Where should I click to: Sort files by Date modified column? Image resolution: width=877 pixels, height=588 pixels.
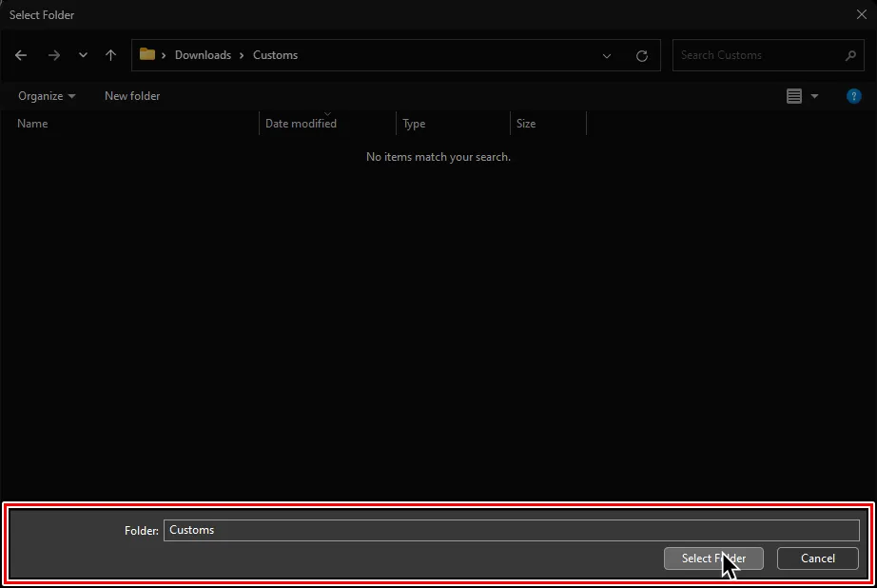[x=301, y=124]
